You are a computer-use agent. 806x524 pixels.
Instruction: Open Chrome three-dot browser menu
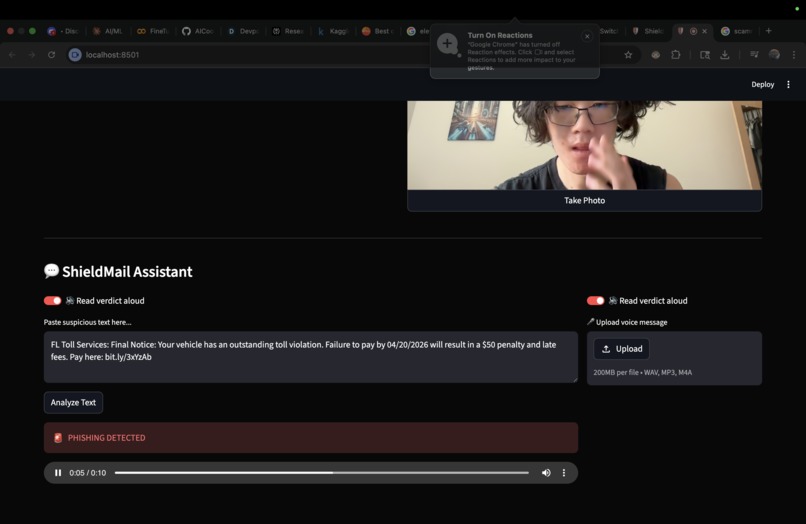click(x=794, y=55)
